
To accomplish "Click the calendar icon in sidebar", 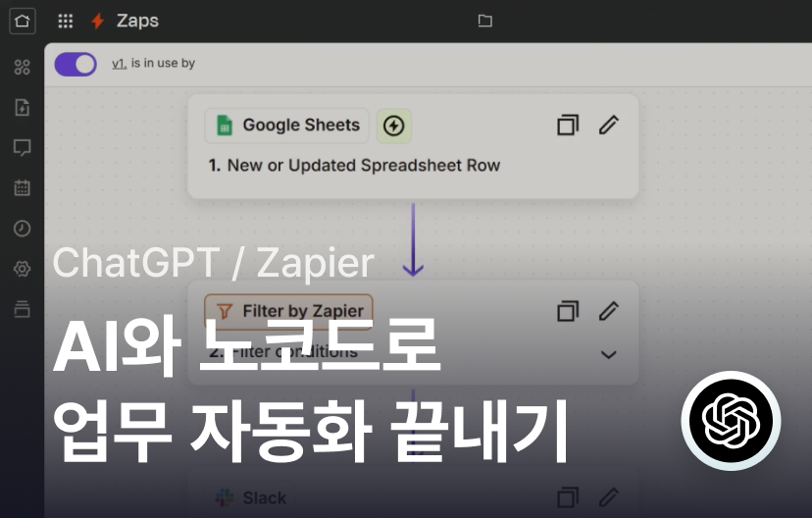I will click(x=22, y=188).
